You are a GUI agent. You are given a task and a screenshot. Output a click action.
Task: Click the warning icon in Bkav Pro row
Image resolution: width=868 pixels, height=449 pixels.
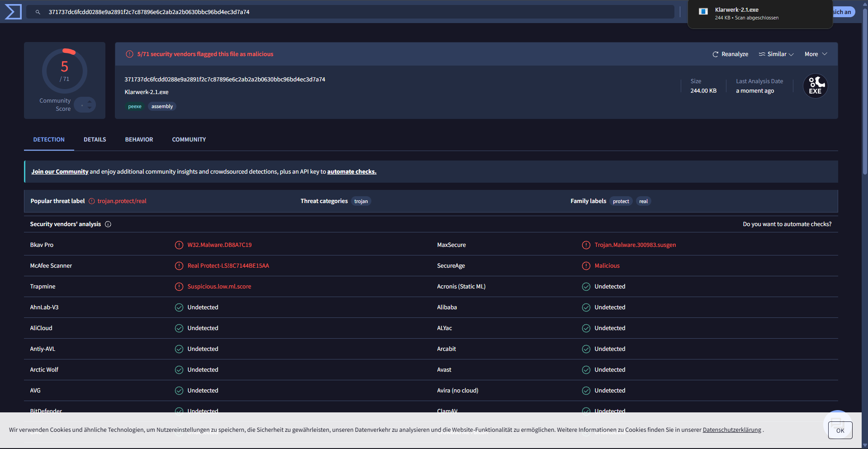tap(179, 245)
